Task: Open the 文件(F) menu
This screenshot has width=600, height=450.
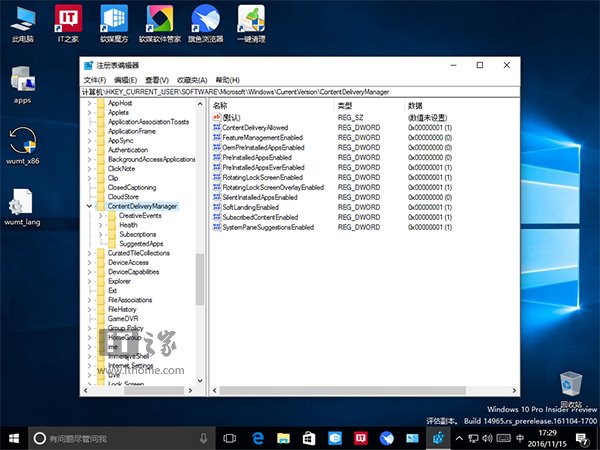Action: click(95, 80)
